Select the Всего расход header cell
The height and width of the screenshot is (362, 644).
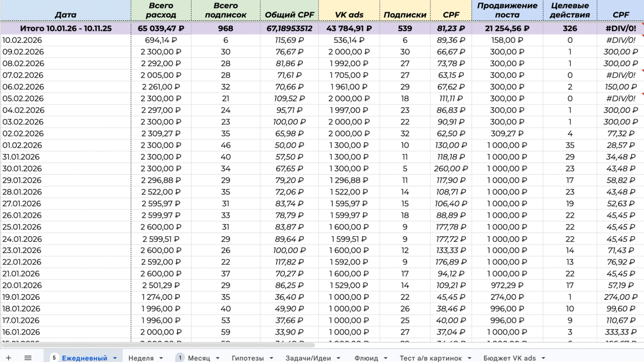[161, 11]
